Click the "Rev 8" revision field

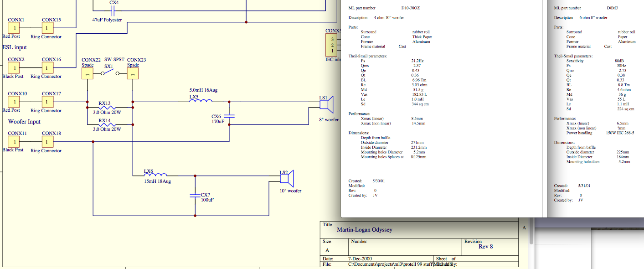[485, 247]
